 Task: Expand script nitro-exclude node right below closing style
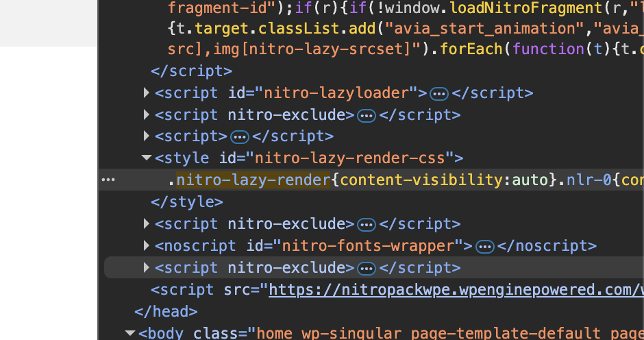click(x=146, y=223)
